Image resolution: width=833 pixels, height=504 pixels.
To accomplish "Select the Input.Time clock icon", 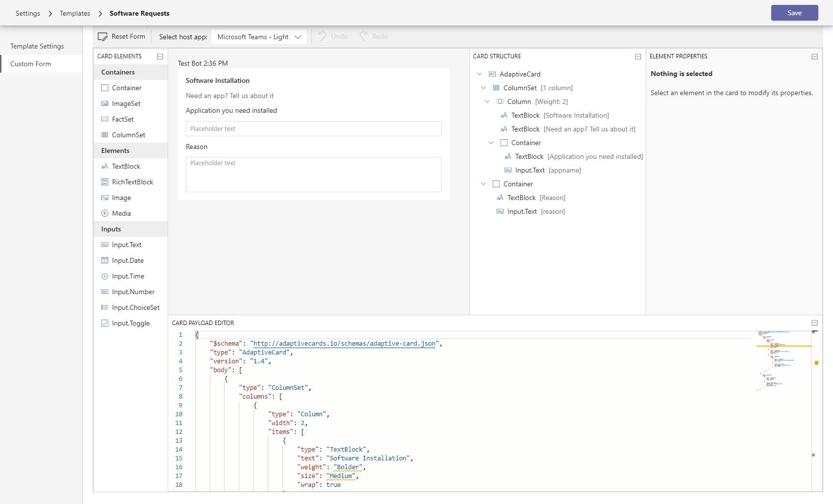I will point(104,276).
